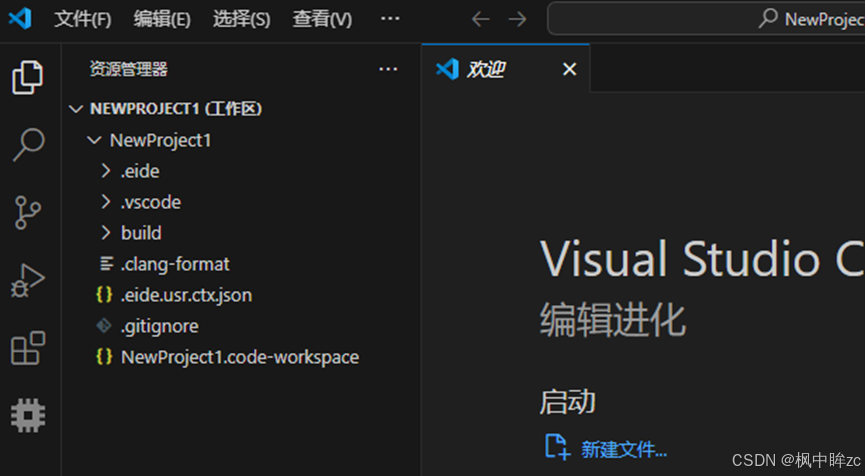865x476 pixels.
Task: Expand the .vscode folder
Action: [x=105, y=202]
